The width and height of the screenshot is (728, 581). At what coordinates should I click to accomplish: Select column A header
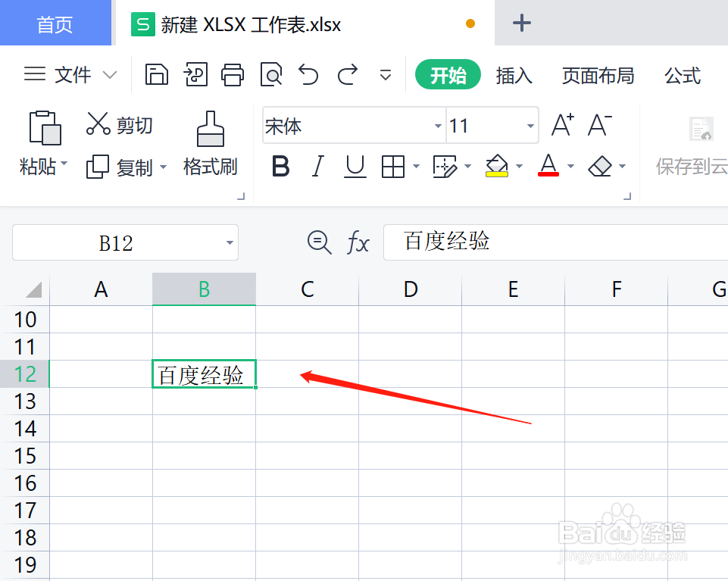click(x=102, y=289)
